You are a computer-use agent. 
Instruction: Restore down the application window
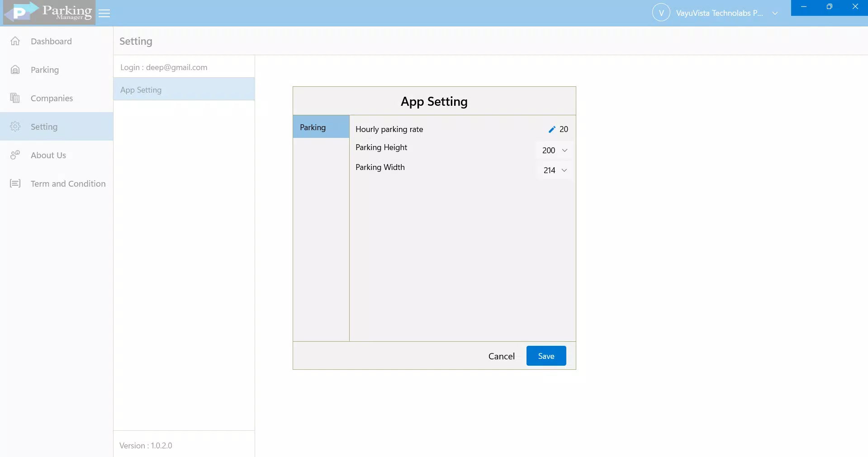click(829, 7)
